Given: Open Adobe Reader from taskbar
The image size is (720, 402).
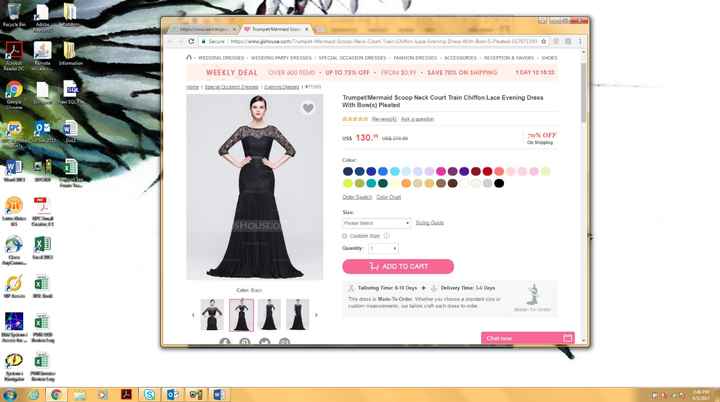Looking at the screenshot, I should pos(126,395).
